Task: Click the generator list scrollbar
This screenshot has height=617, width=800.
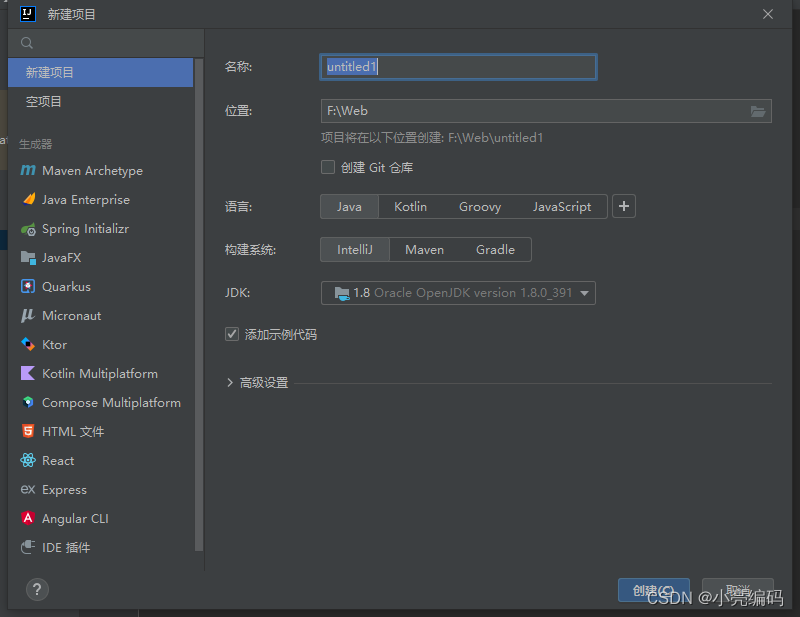Action: tap(199, 305)
